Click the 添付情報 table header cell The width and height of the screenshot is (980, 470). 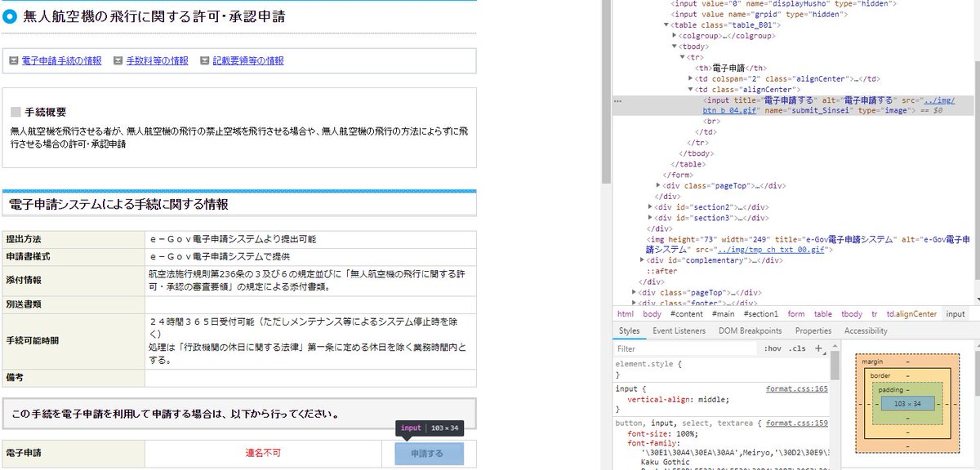[x=73, y=280]
